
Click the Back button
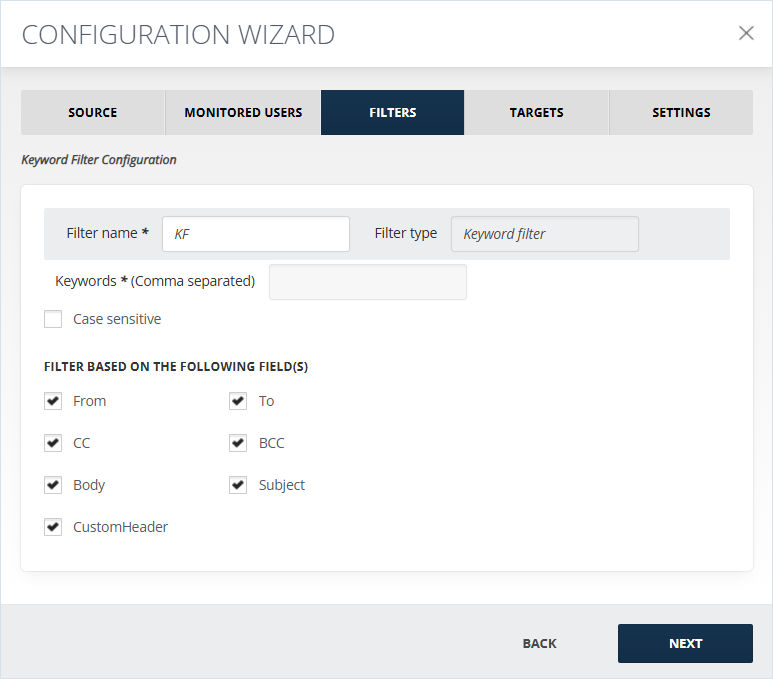click(x=539, y=643)
